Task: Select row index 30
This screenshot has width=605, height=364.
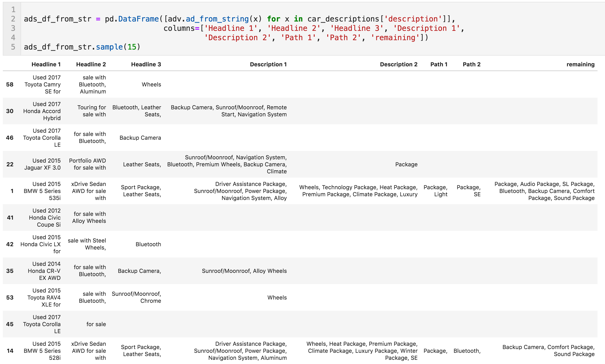Action: click(10, 111)
